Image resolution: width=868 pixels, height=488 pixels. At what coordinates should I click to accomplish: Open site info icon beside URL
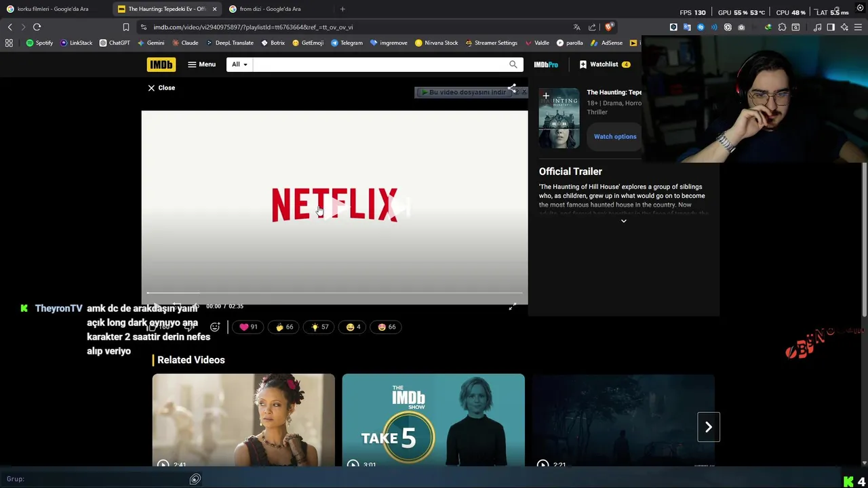click(x=143, y=27)
